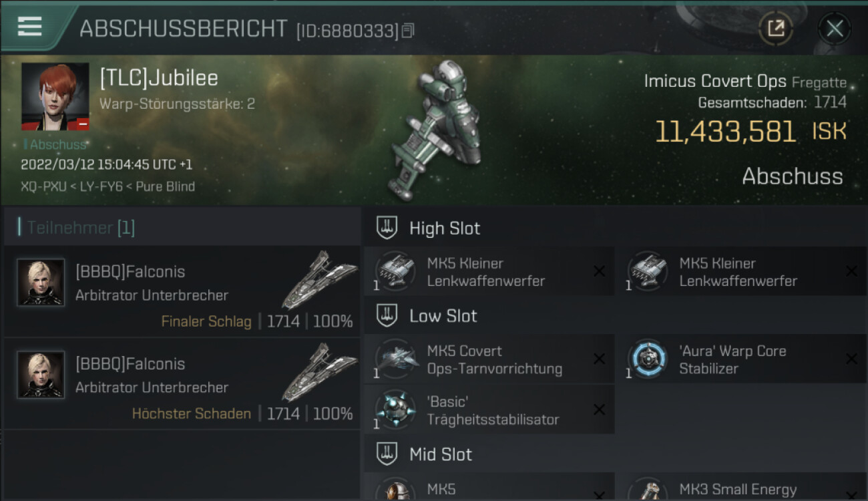Open Falconis portrait in Finaler Schlag row
868x501 pixels.
click(41, 283)
